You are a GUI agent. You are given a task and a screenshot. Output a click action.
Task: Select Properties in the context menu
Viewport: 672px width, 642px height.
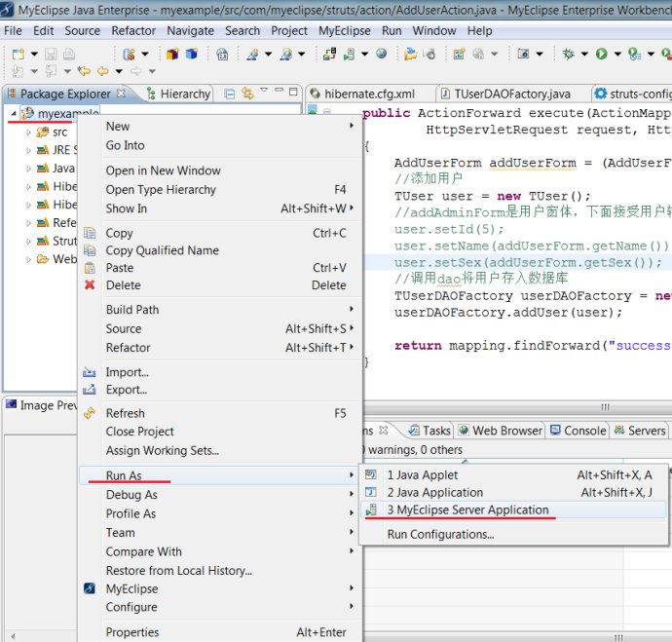pyautogui.click(x=132, y=632)
